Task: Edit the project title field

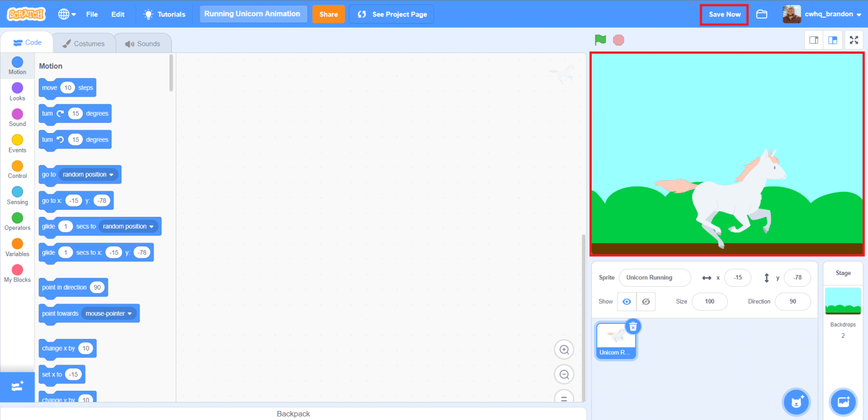Action: point(253,14)
